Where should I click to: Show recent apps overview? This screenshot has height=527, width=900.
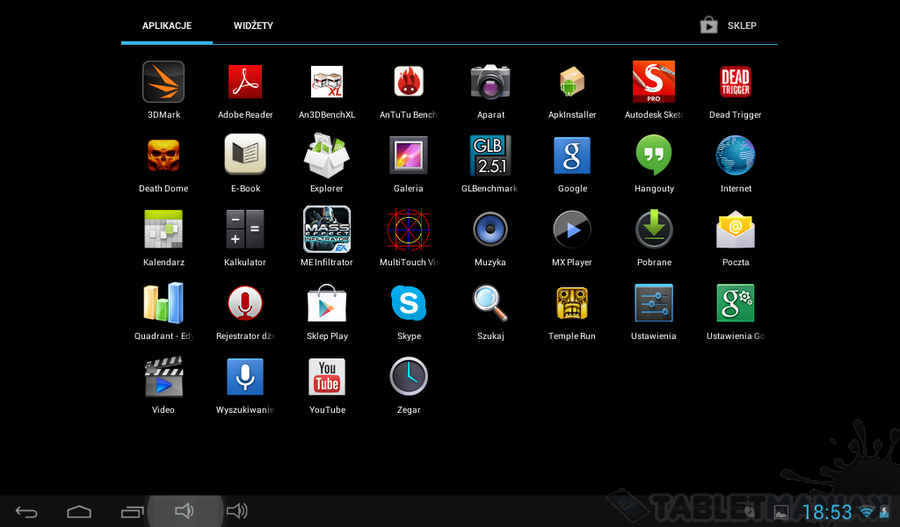click(132, 512)
